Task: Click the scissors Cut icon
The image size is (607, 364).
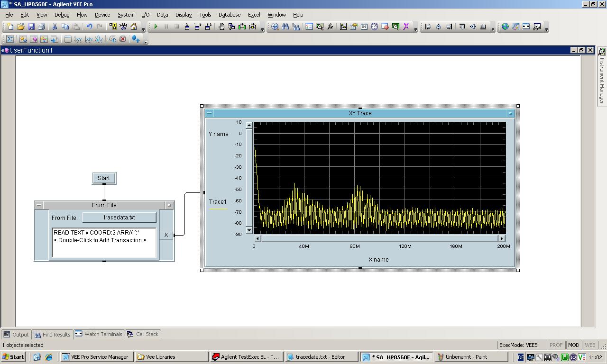Action: [55, 27]
